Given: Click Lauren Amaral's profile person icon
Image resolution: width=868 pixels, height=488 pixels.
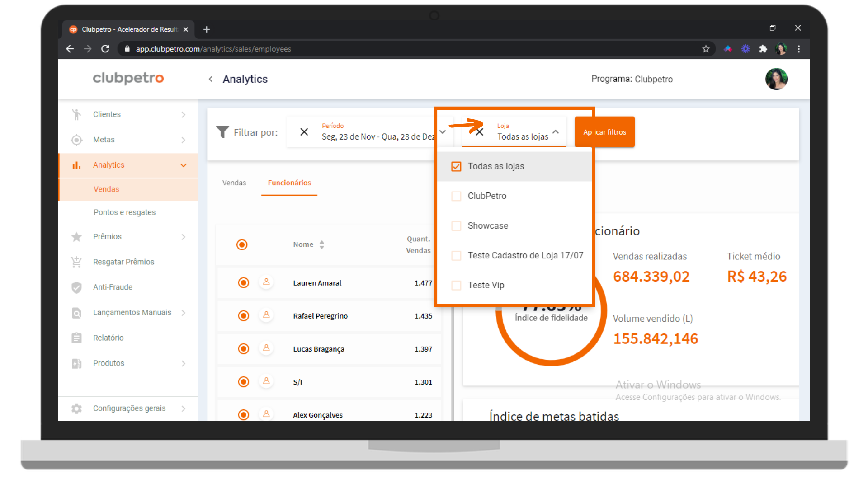Looking at the screenshot, I should tap(266, 282).
